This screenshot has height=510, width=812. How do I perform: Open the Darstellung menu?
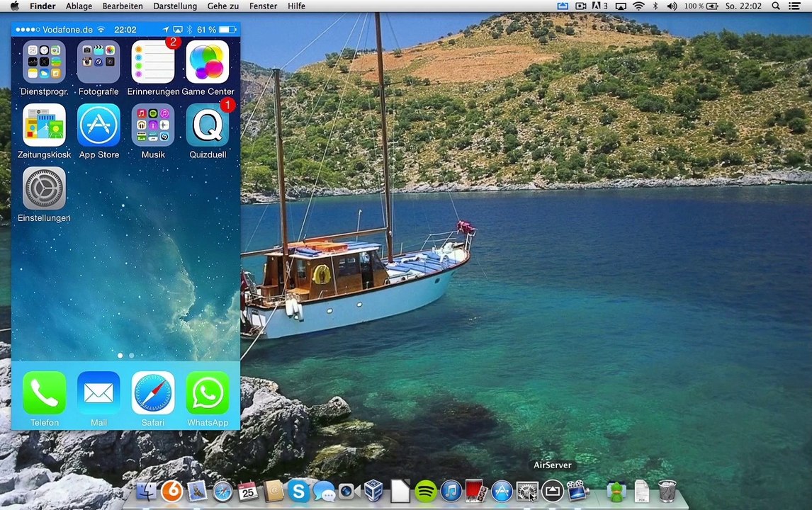pos(175,6)
